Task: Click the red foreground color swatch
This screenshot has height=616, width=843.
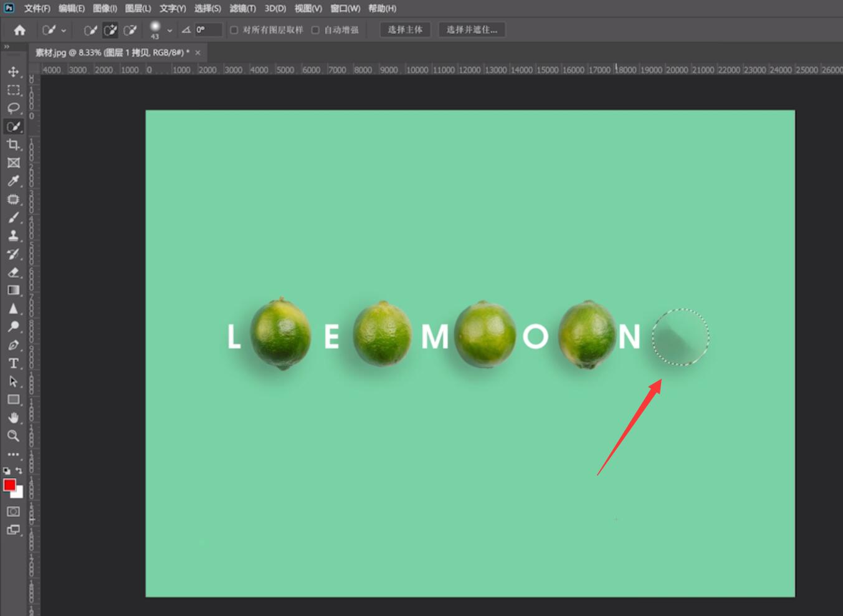Action: click(x=9, y=485)
